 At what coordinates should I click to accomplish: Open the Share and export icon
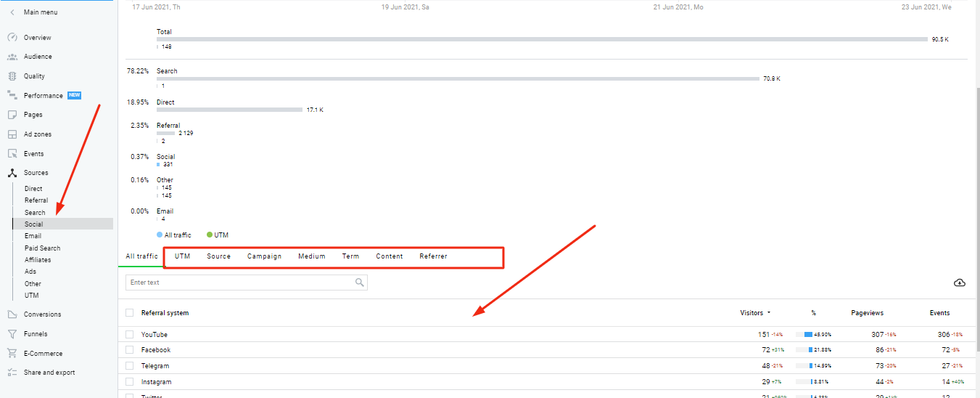12,373
